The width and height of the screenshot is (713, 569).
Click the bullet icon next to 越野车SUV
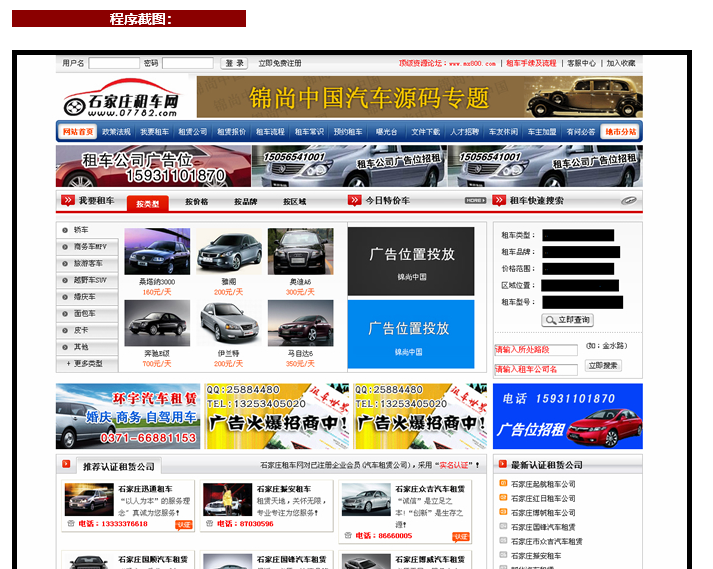coord(65,281)
